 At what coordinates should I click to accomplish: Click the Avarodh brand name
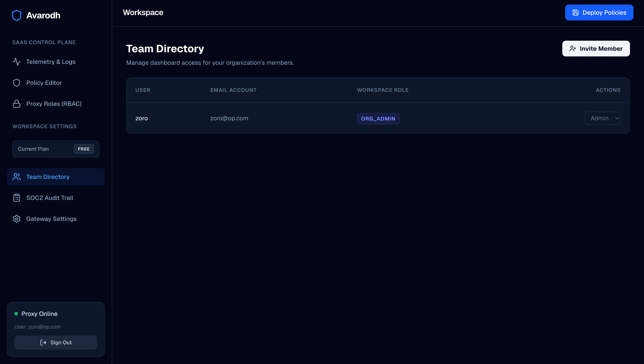tap(43, 16)
